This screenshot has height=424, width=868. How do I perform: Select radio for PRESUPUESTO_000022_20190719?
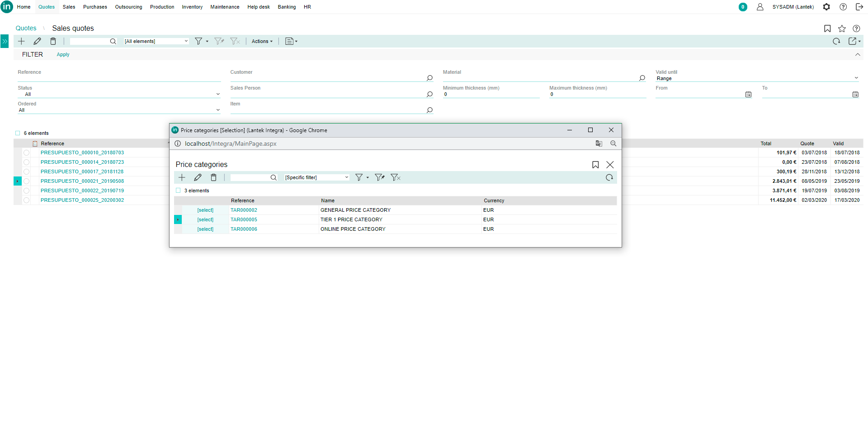[26, 191]
